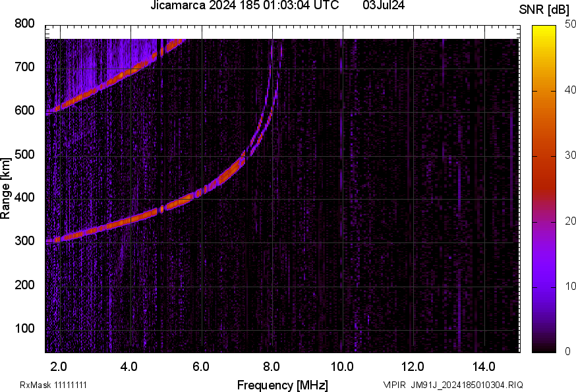Click the frequency tick label '14.0'
Image resolution: width=576 pixels, height=392 pixels.
484,367
